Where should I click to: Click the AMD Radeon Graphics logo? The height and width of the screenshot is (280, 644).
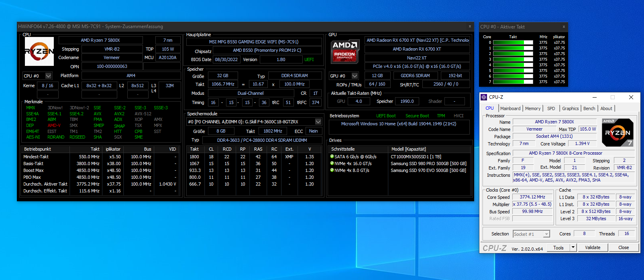point(344,51)
